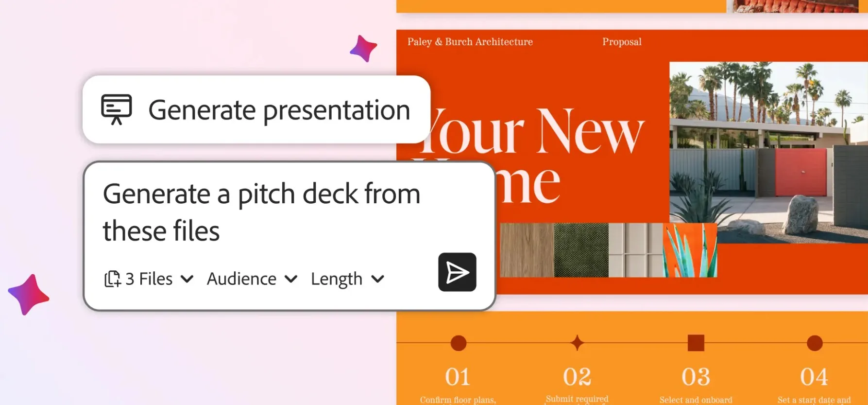Click the sparkle star above Generate presentation

[363, 49]
